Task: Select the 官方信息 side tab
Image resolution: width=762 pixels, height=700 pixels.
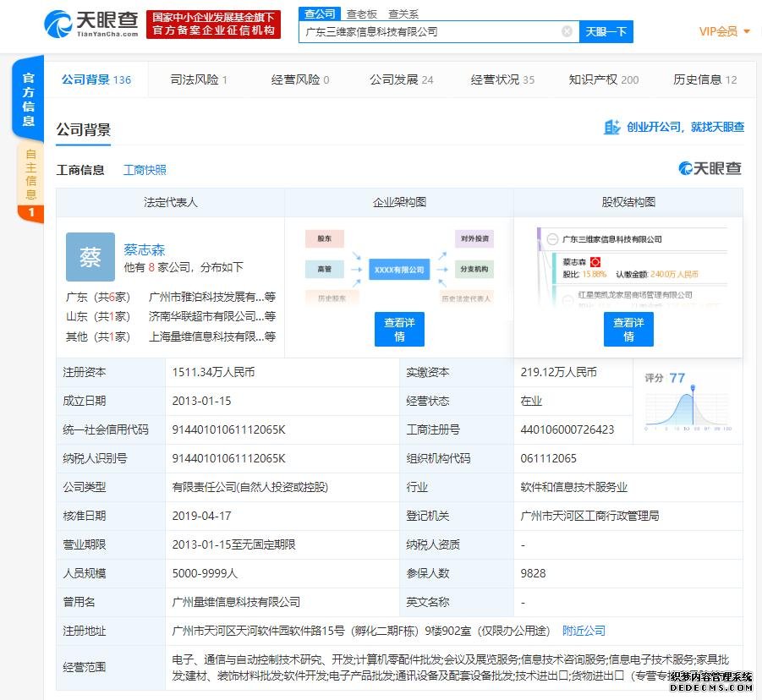Action: 28,99
